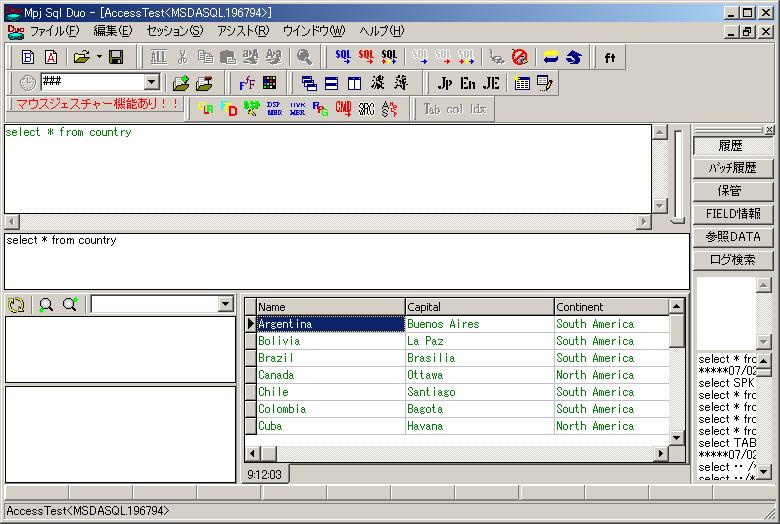Open the ファイル(F) menu
This screenshot has width=780, height=524.
click(54, 31)
